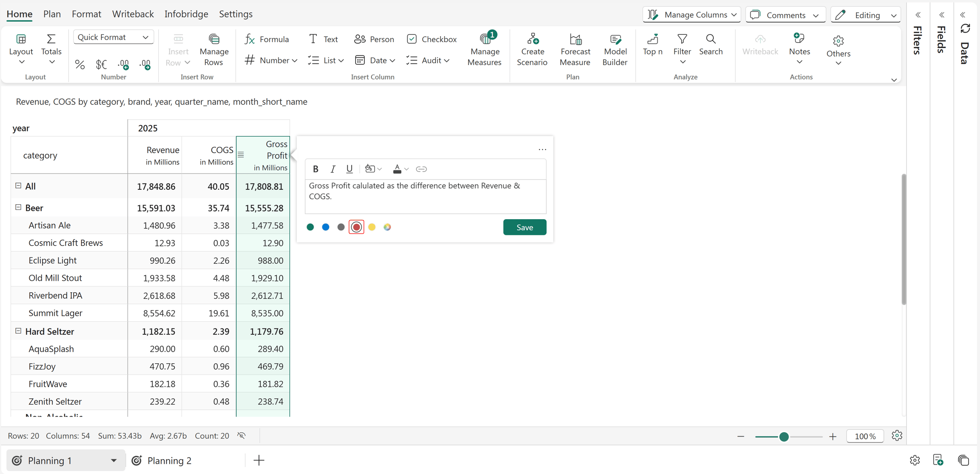Collapse the Beer category row
Image resolution: width=980 pixels, height=474 pixels.
pos(18,207)
